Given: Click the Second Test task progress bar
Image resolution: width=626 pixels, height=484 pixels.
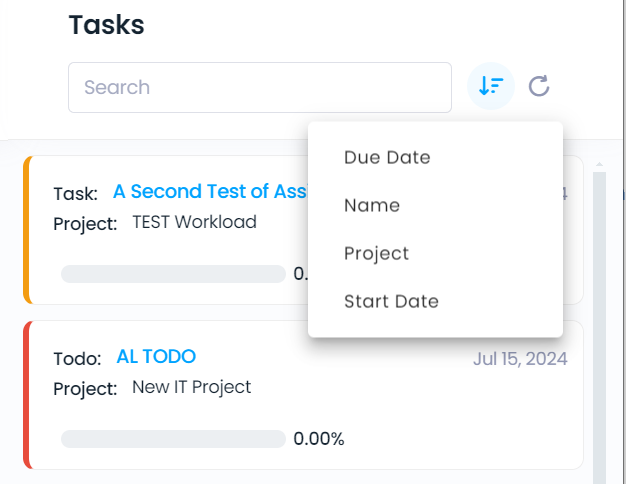Looking at the screenshot, I should pos(173,274).
